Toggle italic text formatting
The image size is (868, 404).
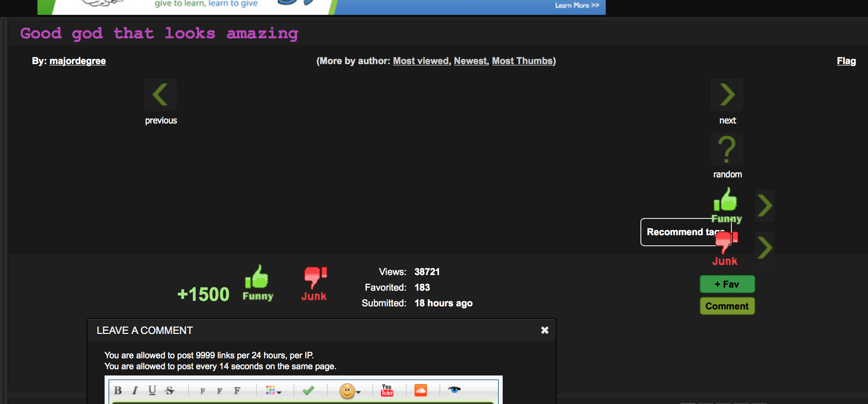tap(135, 390)
